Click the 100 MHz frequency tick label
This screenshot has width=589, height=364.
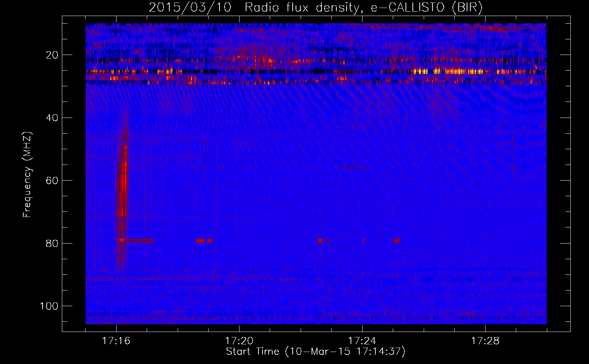tap(49, 306)
